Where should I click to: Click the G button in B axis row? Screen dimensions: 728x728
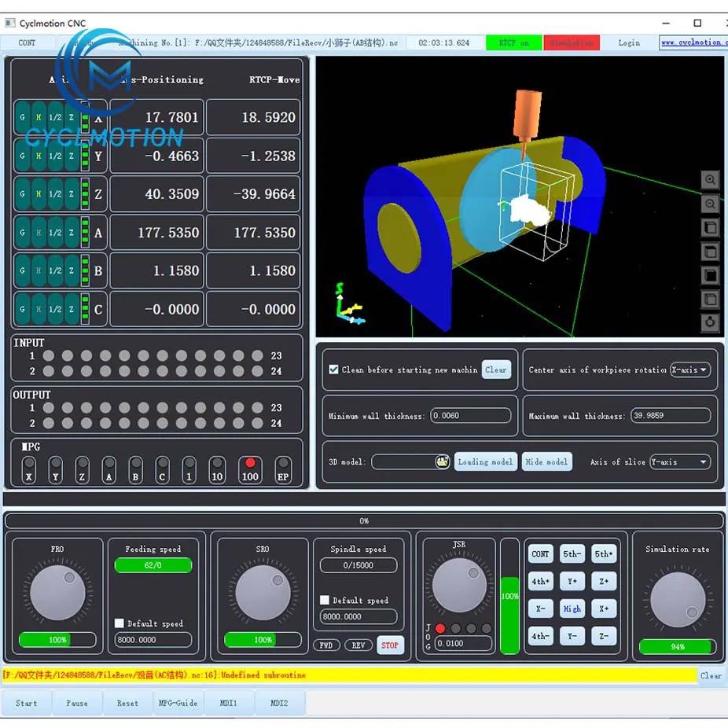[x=22, y=270]
